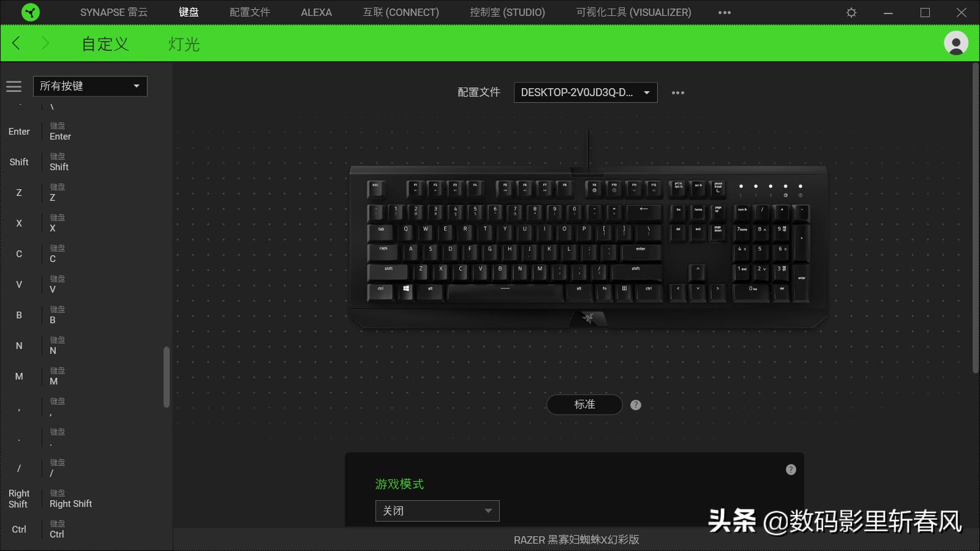Select the Shift row in key list
980x551 pixels.
(83, 162)
